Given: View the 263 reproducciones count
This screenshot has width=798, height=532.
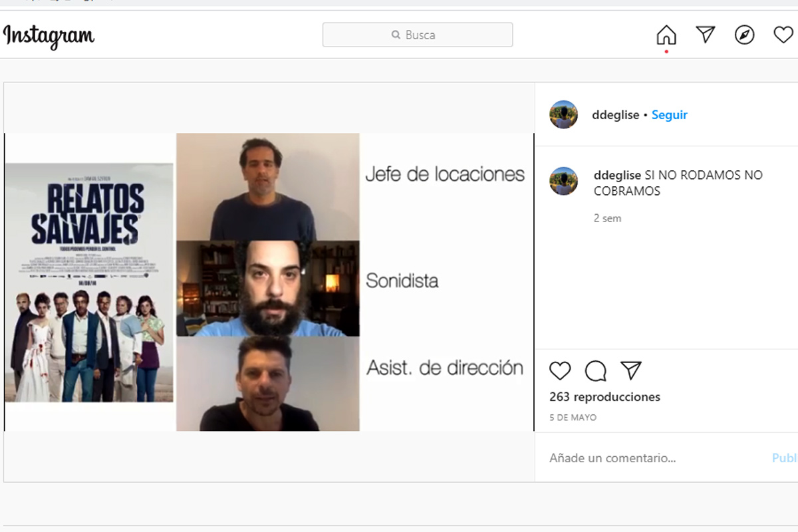Looking at the screenshot, I should [x=604, y=397].
